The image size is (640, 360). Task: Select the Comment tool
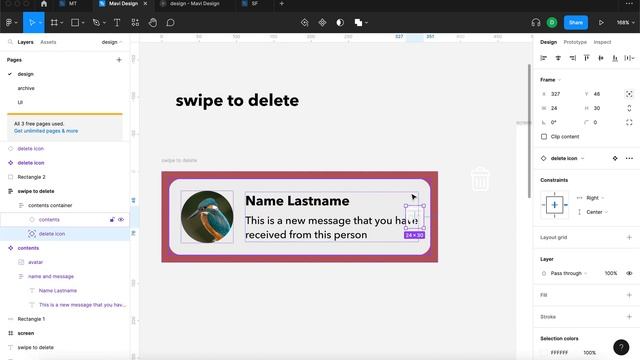(x=170, y=22)
